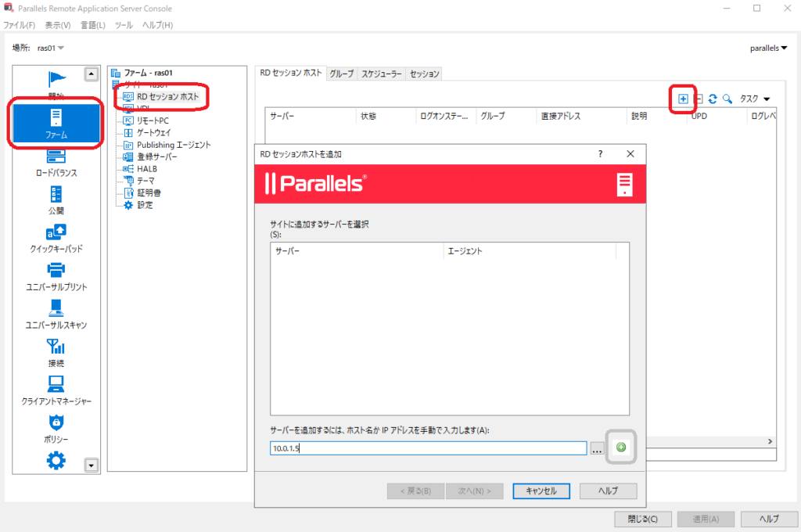Click the blue plus add host icon
This screenshot has height=532, width=801.
[683, 99]
